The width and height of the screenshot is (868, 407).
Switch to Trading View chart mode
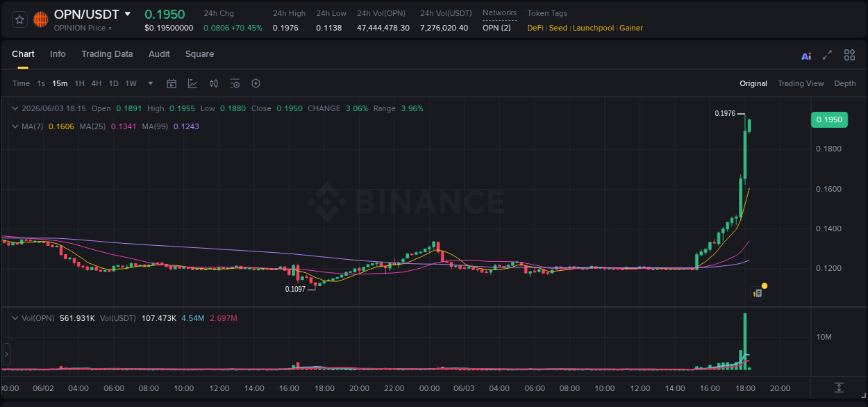(801, 83)
